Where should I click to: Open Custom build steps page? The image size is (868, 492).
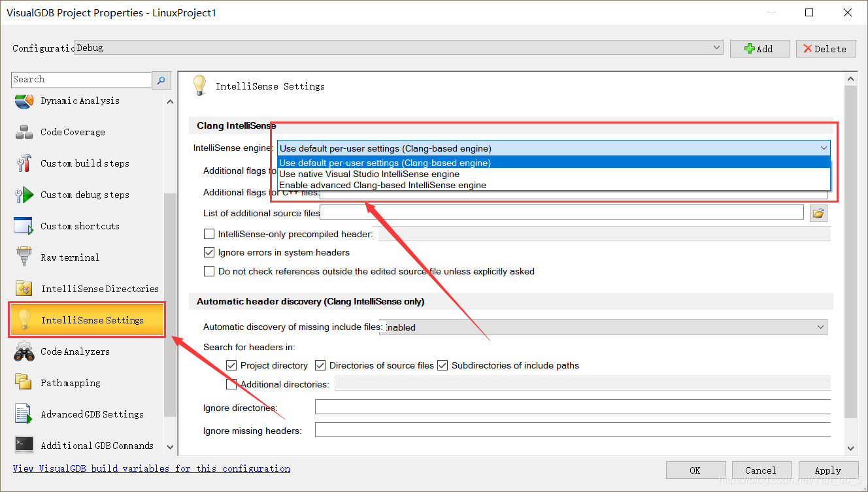coord(85,163)
